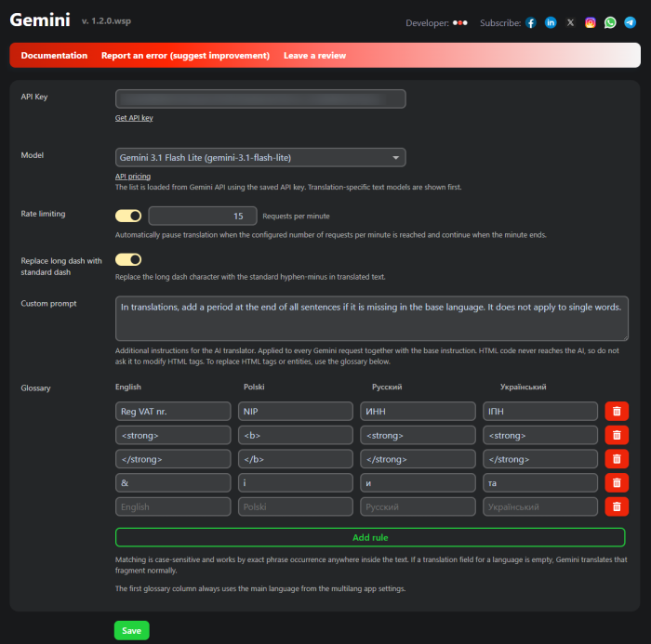The height and width of the screenshot is (644, 651).
Task: Delete the empty glossary rule row
Action: click(617, 506)
